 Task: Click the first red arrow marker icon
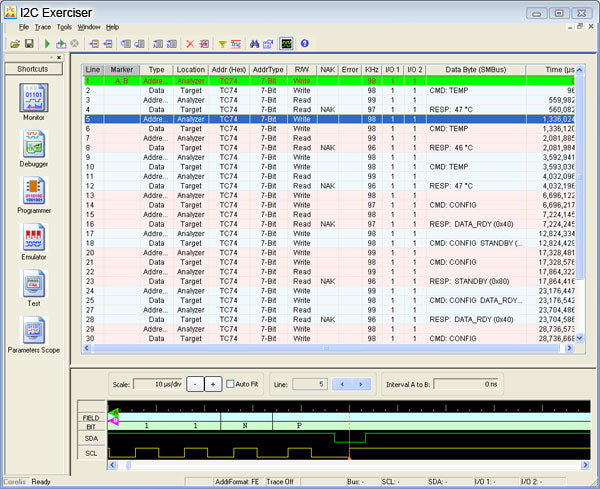pyautogui.click(x=94, y=44)
